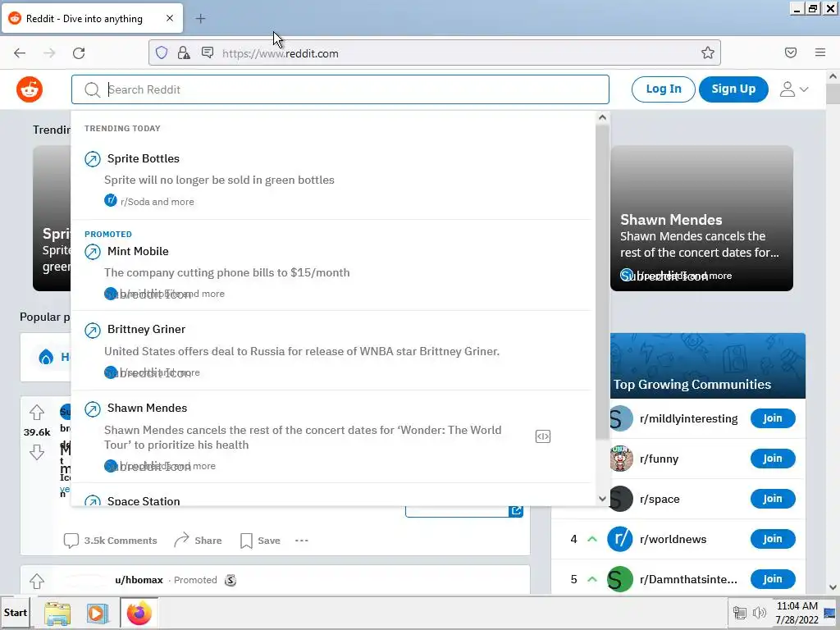
Task: Open the Windows Start menu
Action: (15, 613)
